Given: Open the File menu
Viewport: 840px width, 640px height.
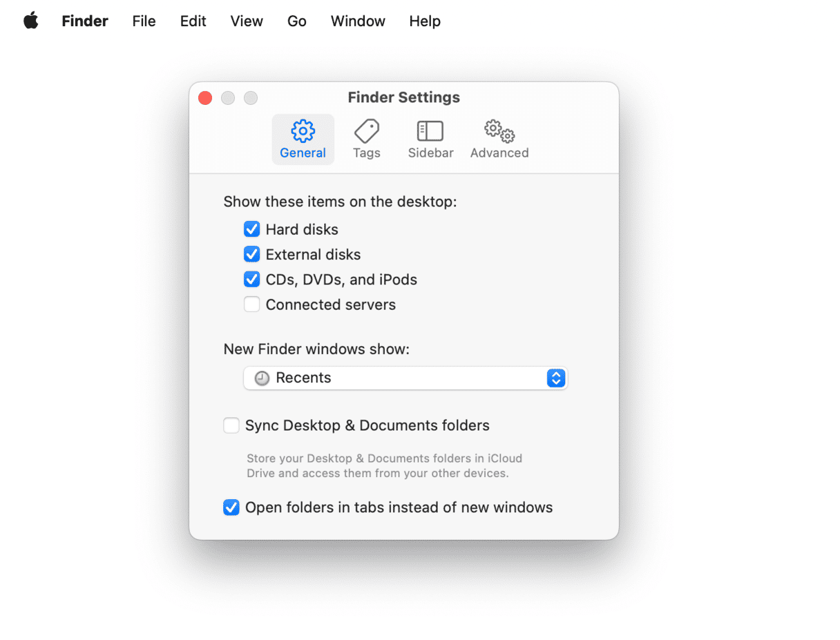Looking at the screenshot, I should 144,21.
